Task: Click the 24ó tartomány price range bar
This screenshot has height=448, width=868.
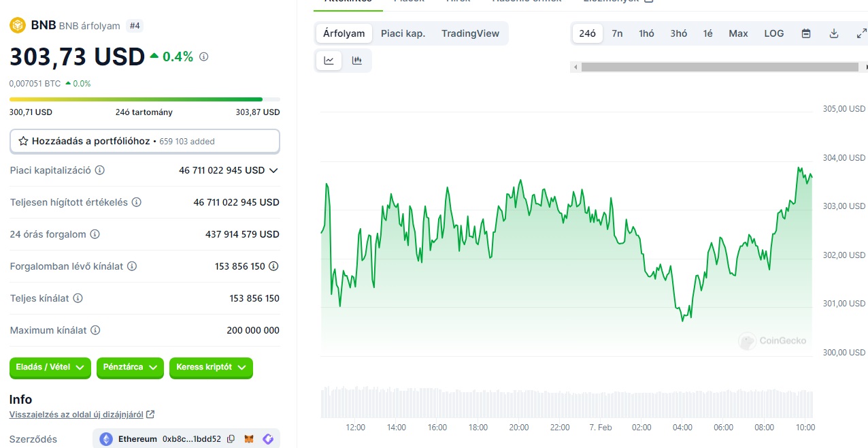Action: [x=144, y=99]
